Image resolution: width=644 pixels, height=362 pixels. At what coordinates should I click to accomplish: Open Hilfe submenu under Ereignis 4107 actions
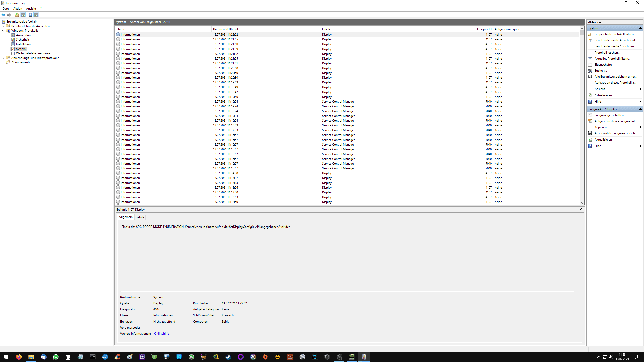pos(640,146)
